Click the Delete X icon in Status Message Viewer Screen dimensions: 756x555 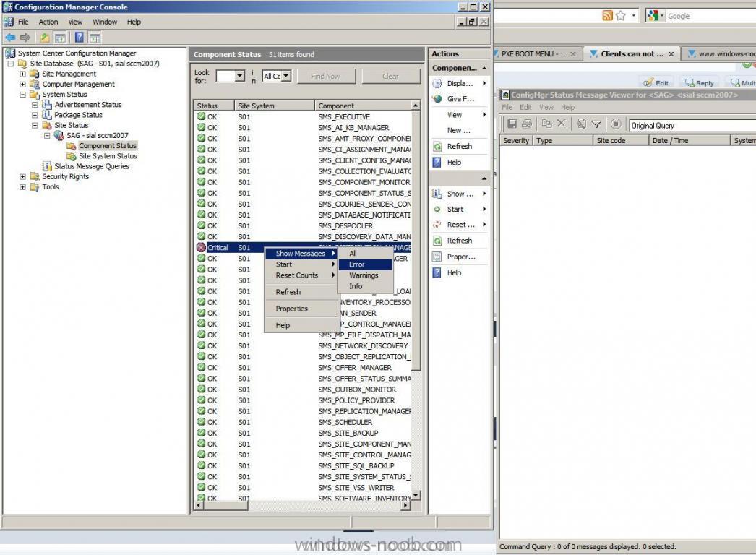(x=561, y=124)
